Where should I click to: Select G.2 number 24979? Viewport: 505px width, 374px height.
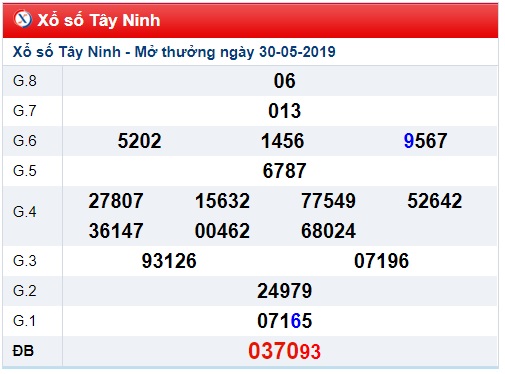coord(284,291)
